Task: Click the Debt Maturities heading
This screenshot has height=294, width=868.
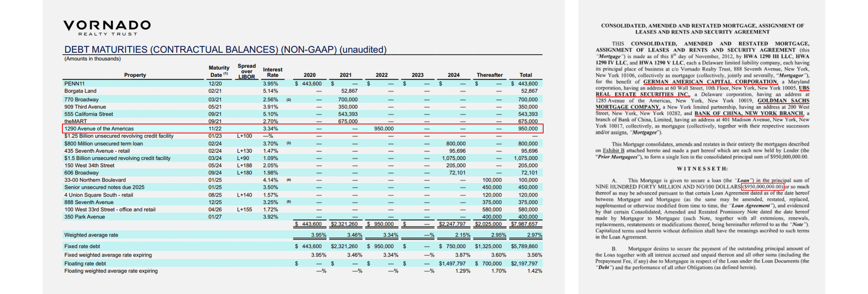Action: tap(225, 50)
